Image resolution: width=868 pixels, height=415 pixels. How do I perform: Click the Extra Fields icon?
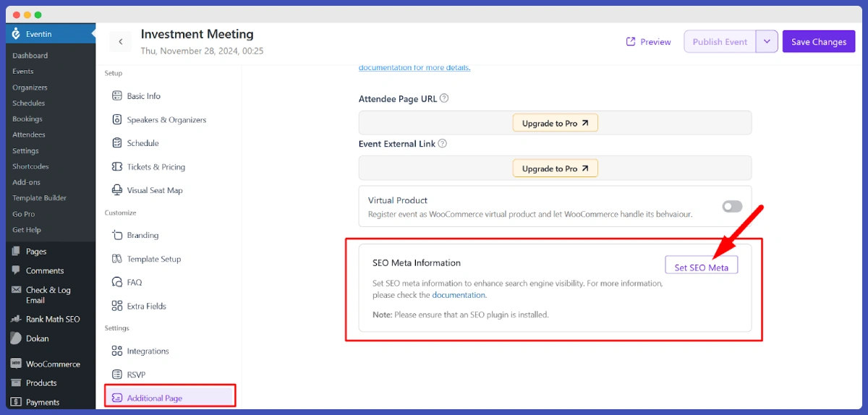116,306
